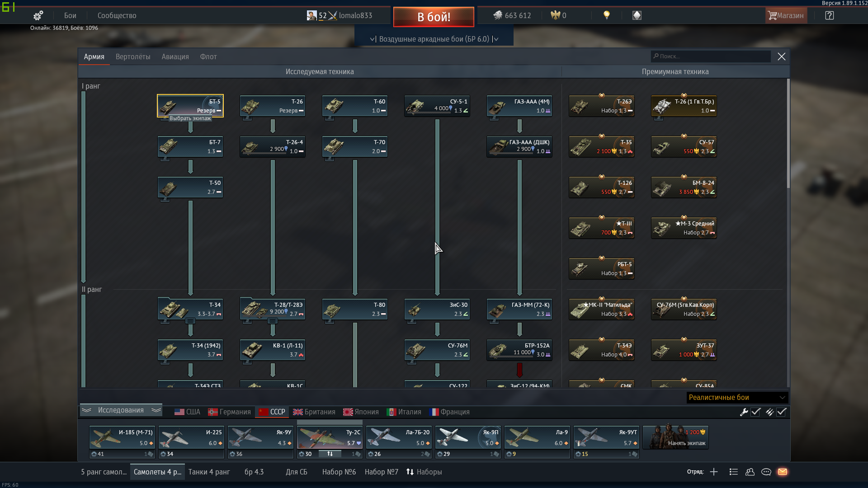Select the ГАЗ-ААА (4М) vehicle card
This screenshot has height=488, width=868.
(519, 106)
